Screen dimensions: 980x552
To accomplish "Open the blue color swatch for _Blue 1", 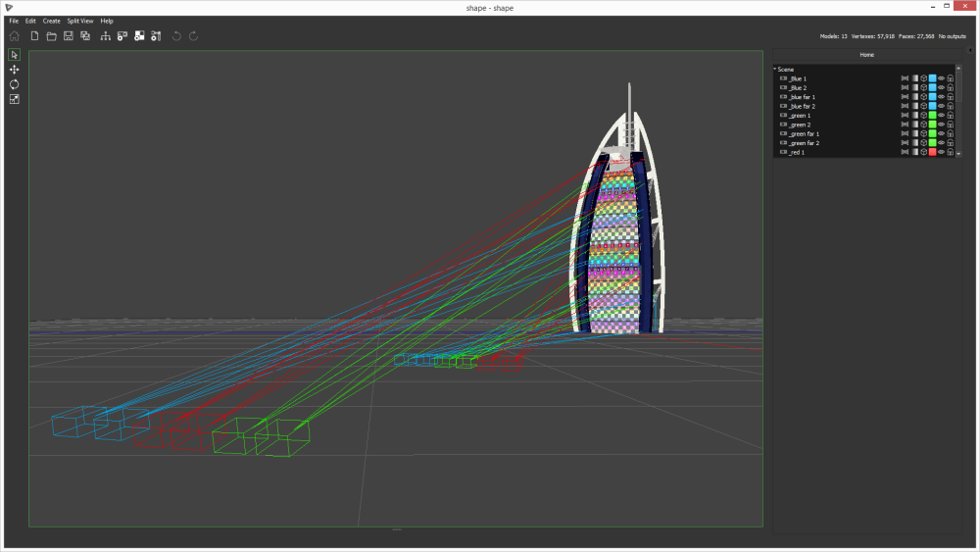I will pos(933,78).
